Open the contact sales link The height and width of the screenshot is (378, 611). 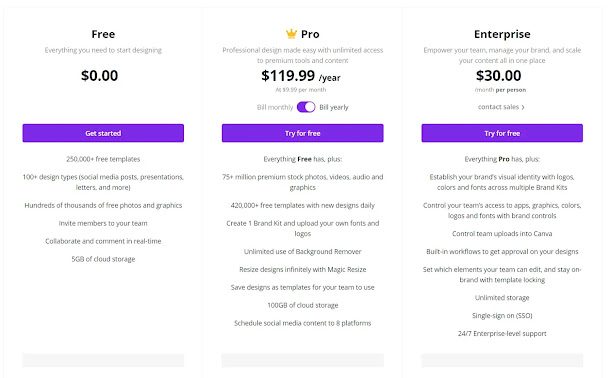498,107
